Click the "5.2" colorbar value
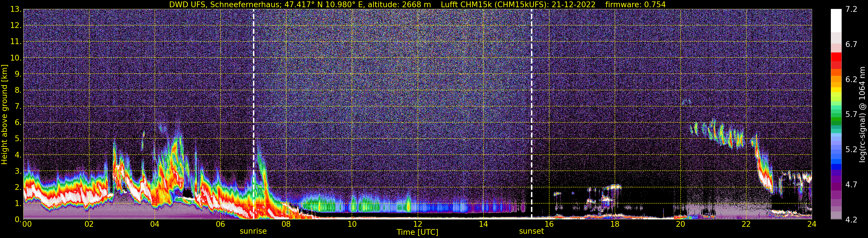 click(x=851, y=150)
